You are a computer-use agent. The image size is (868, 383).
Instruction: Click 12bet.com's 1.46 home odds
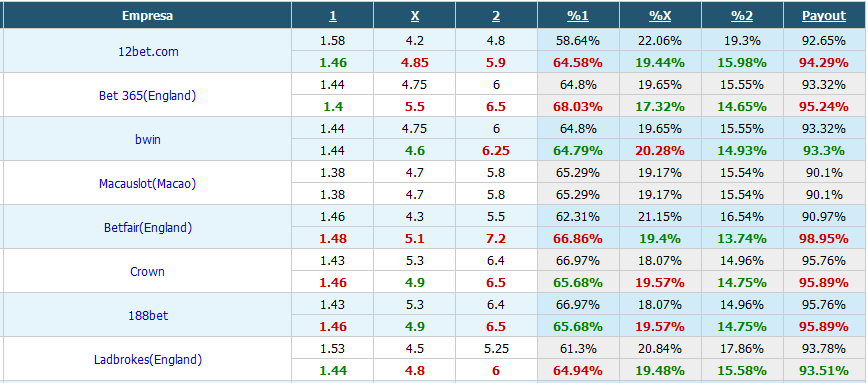(x=333, y=63)
